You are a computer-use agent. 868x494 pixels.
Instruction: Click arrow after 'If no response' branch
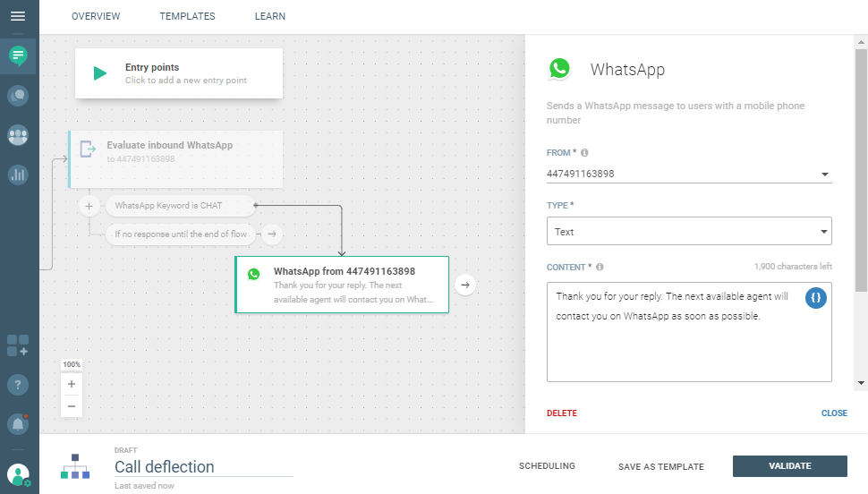[x=272, y=234]
